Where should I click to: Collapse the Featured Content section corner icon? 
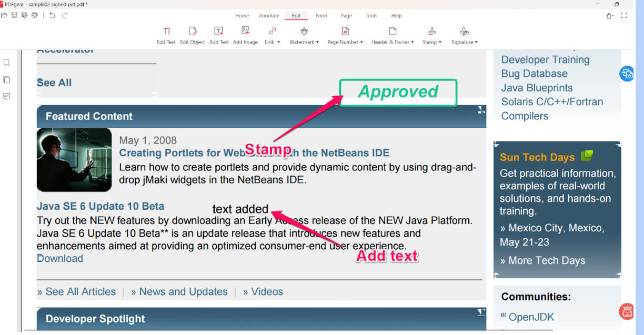coord(481,109)
